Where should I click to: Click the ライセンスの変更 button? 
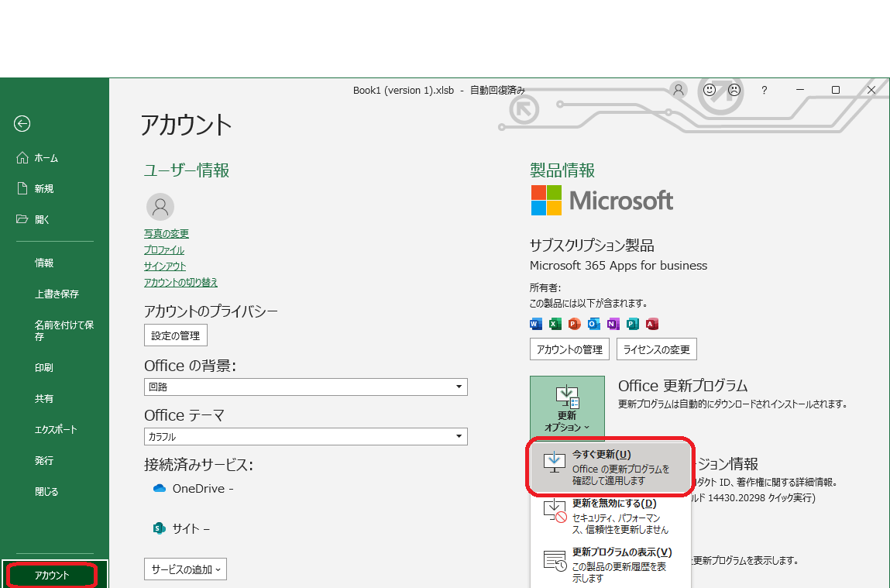click(657, 349)
